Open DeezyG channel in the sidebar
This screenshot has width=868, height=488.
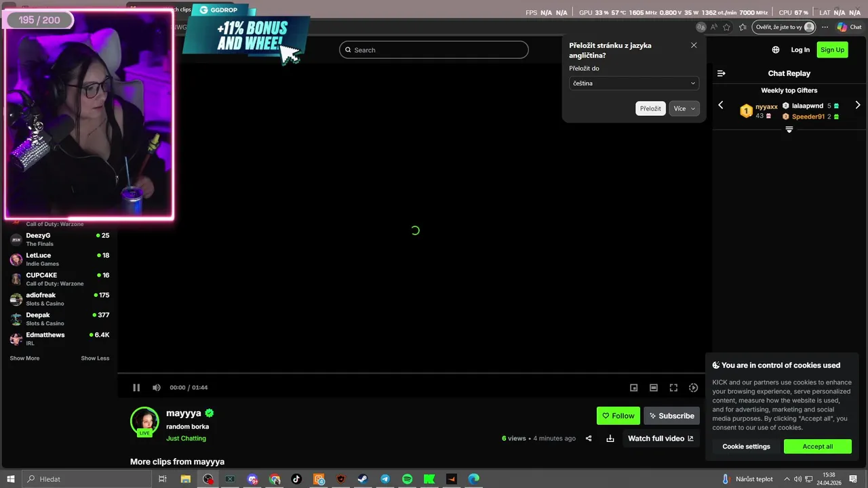[x=60, y=239]
